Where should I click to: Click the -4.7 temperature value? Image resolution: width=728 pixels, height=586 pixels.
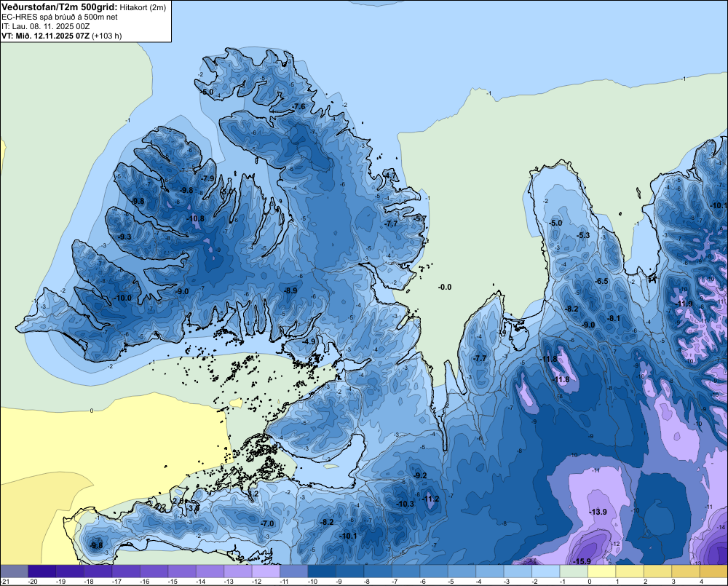point(391,175)
